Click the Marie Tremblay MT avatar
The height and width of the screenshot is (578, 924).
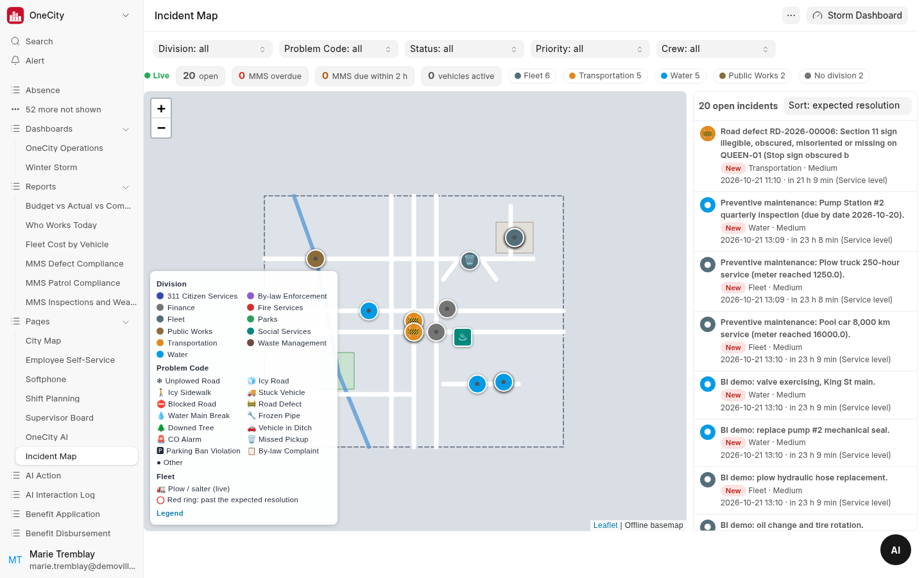[15, 560]
